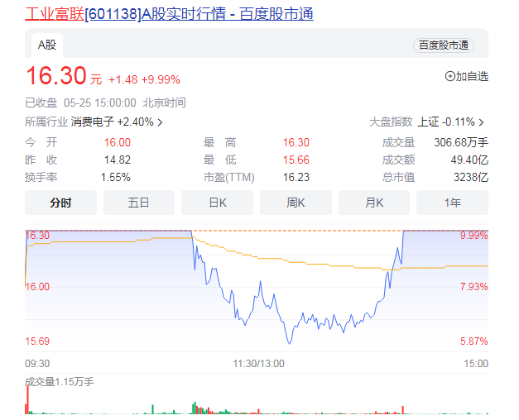
Task: Click the 总市值 3238亿 value
Action: pyautogui.click(x=471, y=177)
